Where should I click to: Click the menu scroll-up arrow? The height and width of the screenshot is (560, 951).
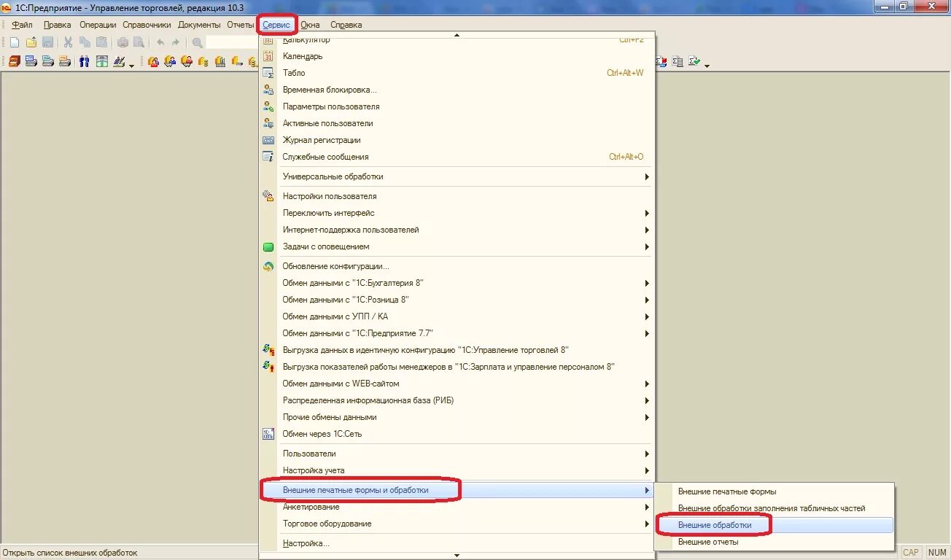point(457,35)
